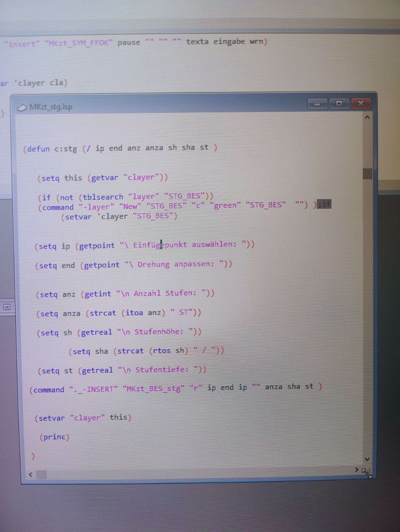Click the highlighted ';if' comment

324,204
